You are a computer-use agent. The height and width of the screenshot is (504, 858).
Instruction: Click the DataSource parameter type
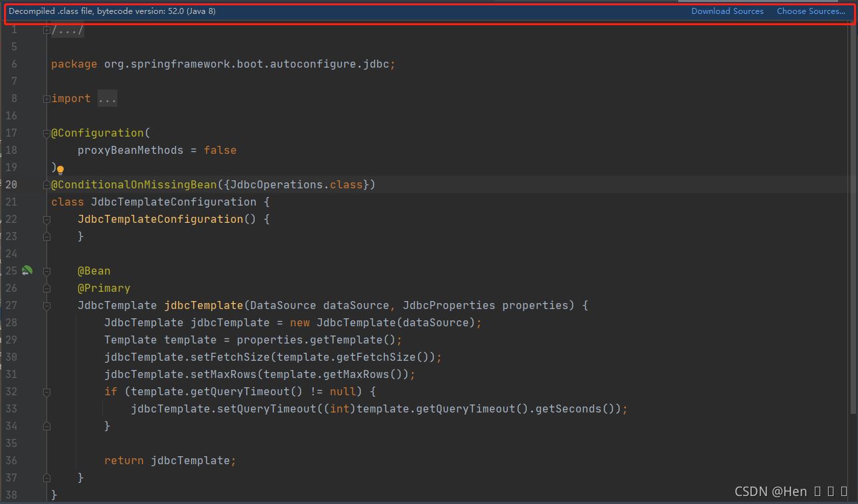pos(283,306)
